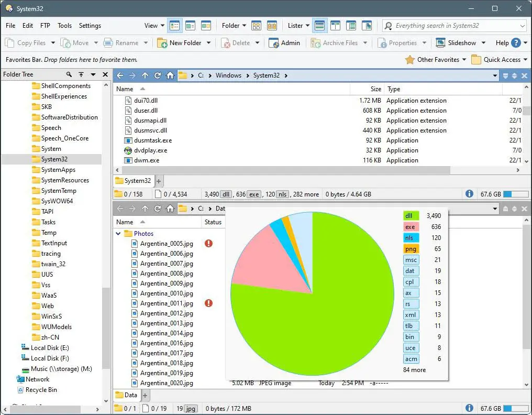Click the Folder Tree search magnifier icon
Viewport: 532px width, 415px height.
[69, 74]
